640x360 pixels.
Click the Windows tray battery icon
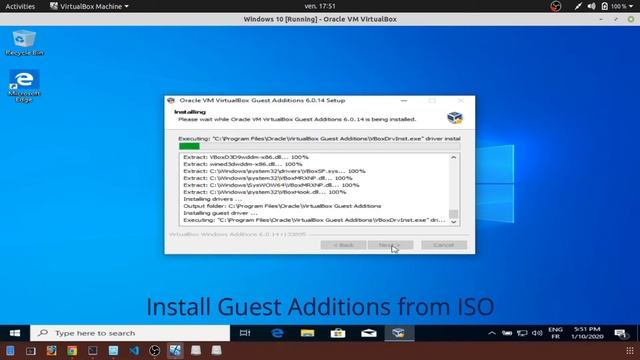pos(507,333)
